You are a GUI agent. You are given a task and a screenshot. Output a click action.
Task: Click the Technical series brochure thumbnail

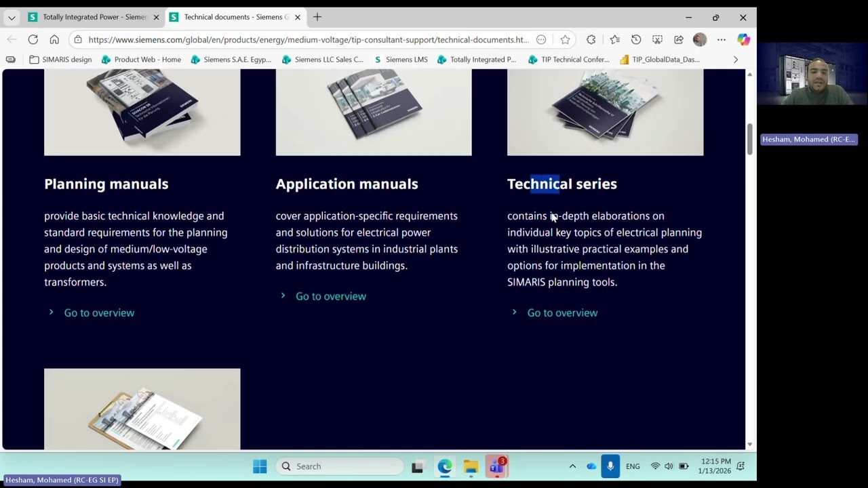pos(606,113)
